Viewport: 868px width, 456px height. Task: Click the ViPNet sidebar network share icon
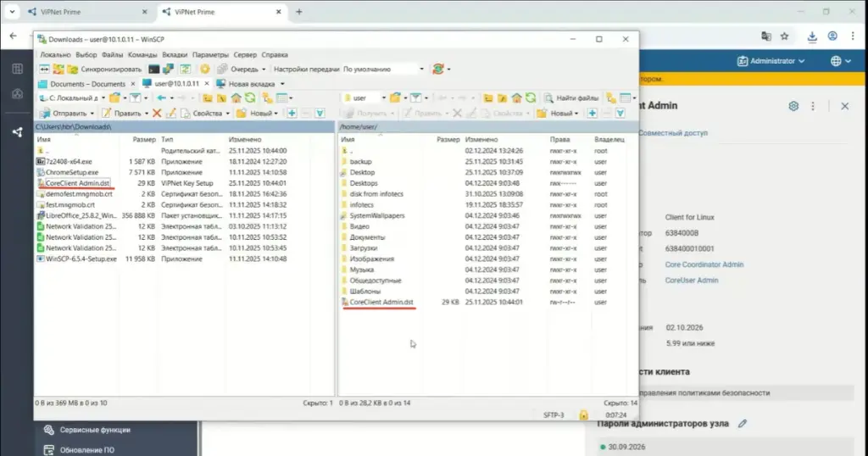pyautogui.click(x=18, y=131)
